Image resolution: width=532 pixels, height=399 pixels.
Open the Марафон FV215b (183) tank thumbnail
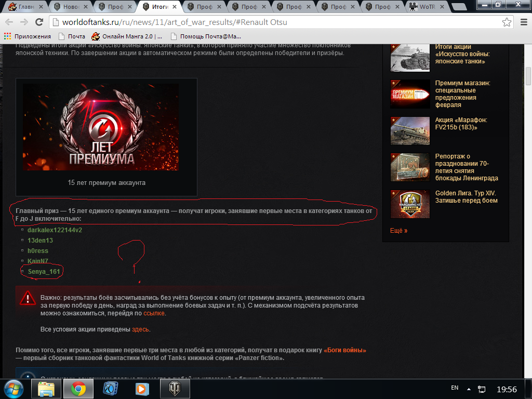tap(410, 131)
